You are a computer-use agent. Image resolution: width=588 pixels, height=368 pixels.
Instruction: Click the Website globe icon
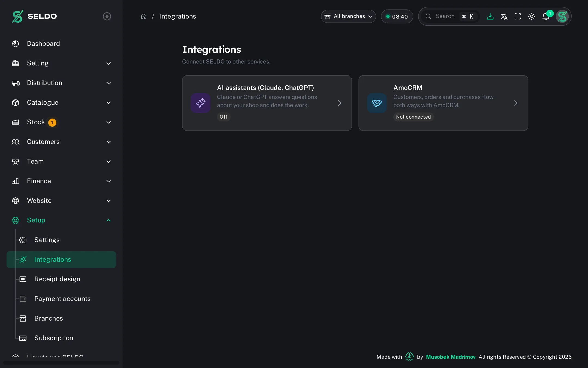[16, 201]
